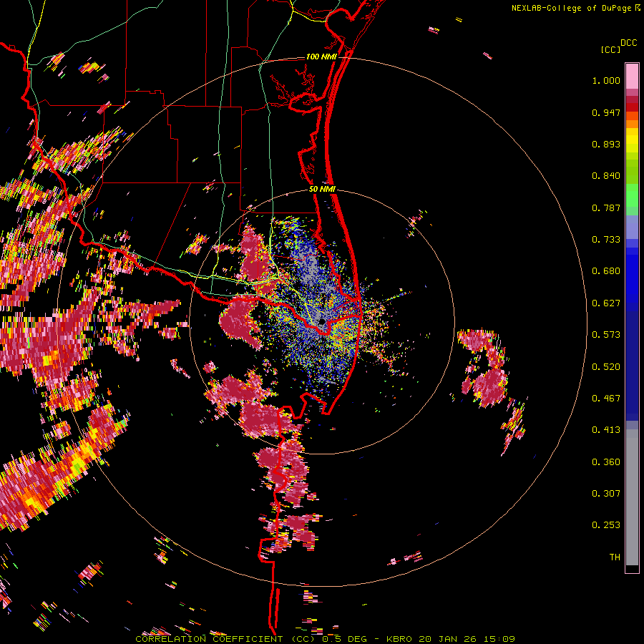Pick the gray swatch near 0.307
This screenshot has width=644, height=644.
[x=632, y=497]
